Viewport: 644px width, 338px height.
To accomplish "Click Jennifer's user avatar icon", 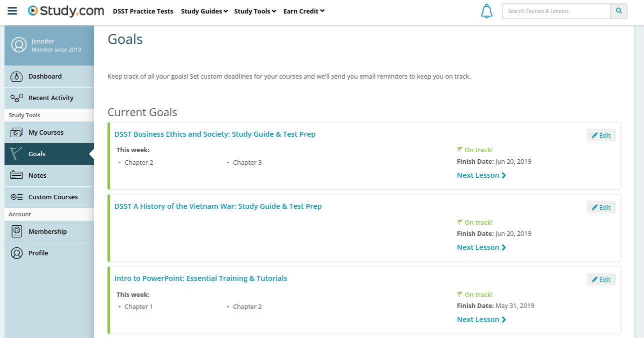I will [x=19, y=45].
